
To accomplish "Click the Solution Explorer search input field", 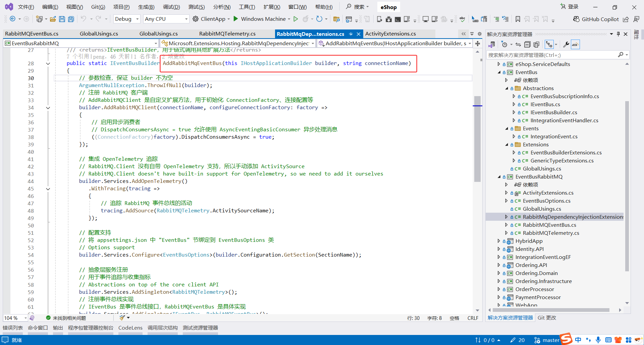I will [552, 55].
